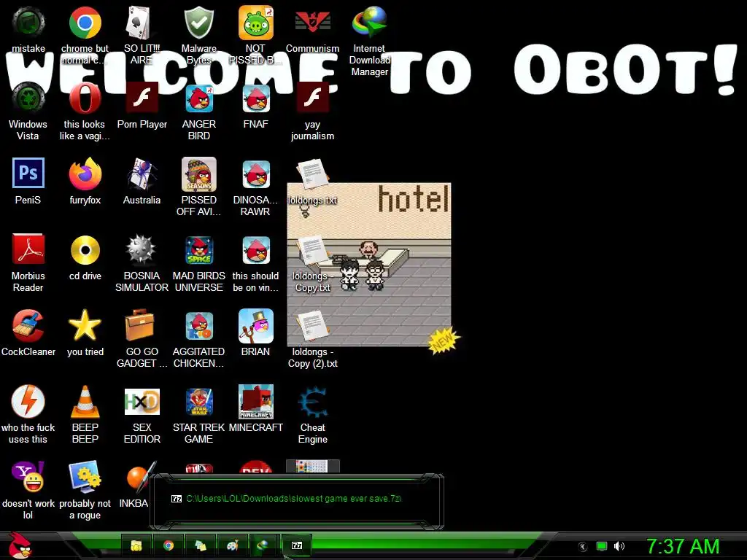Open the 'Windows Vista' recycle bin icon
This screenshot has height=560, width=747.
(28, 98)
